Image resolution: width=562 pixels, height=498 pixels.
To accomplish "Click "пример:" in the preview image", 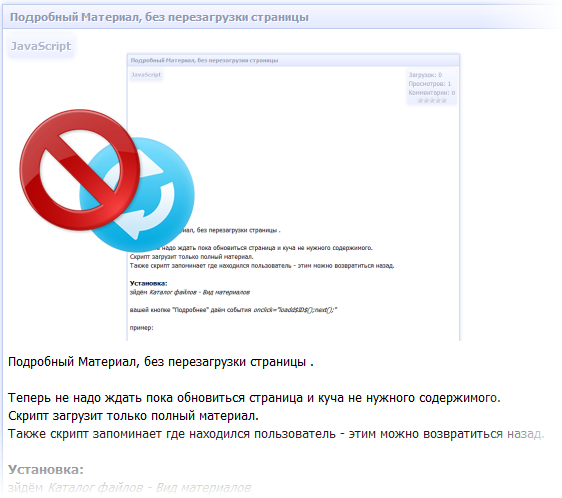I will [142, 327].
